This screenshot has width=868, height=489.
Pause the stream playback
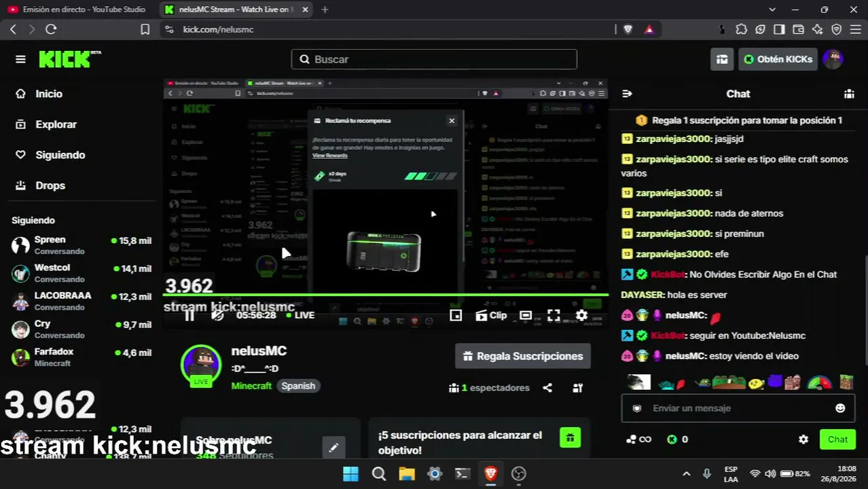[189, 315]
